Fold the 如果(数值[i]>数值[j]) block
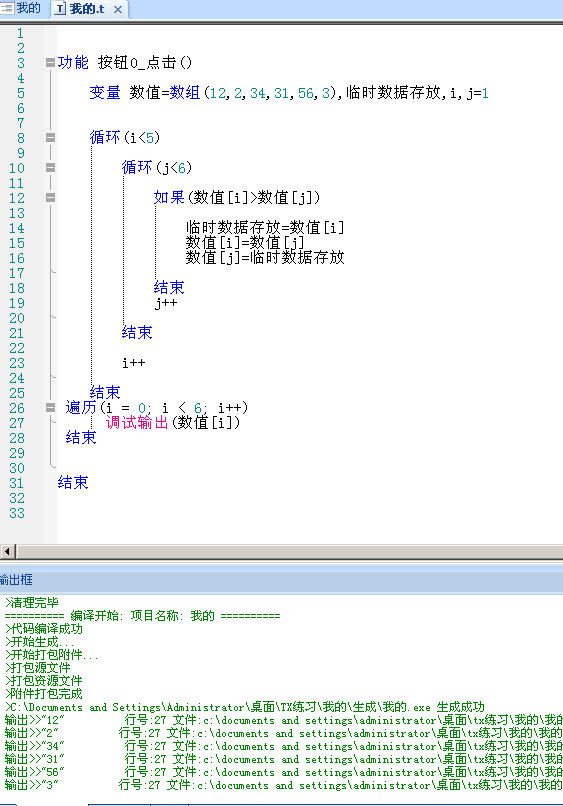This screenshot has height=806, width=563. coord(50,197)
